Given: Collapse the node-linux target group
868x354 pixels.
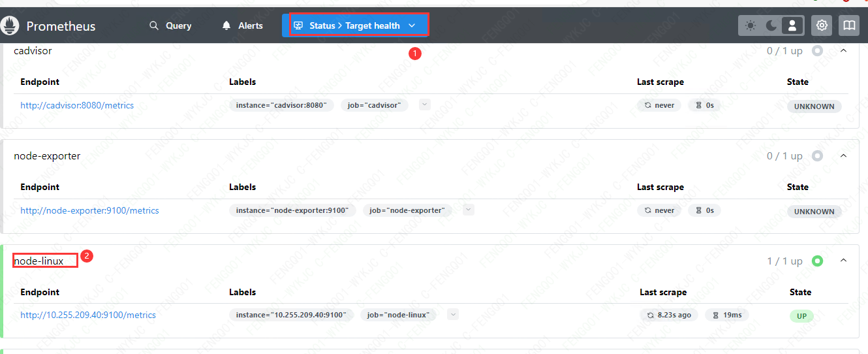Looking at the screenshot, I should coord(843,261).
